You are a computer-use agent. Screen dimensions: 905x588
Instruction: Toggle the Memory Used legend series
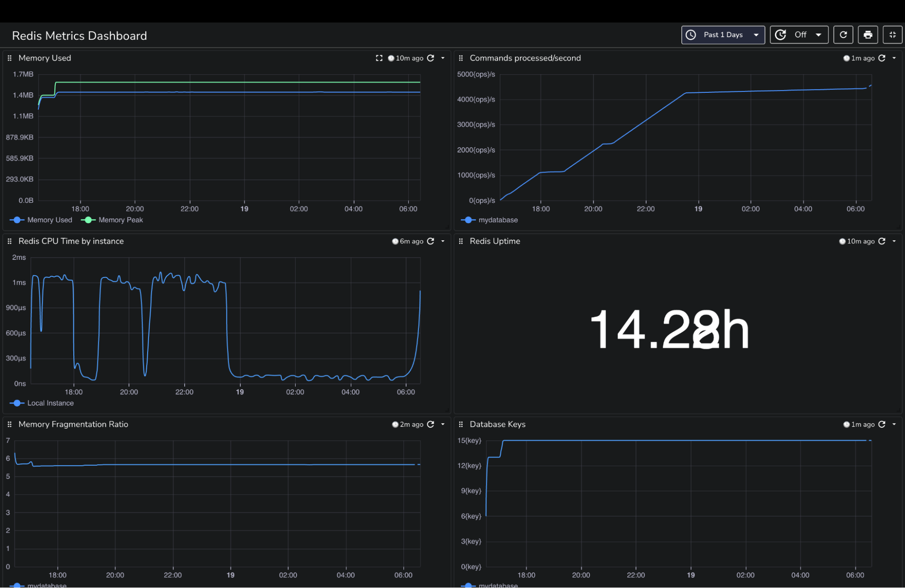41,220
